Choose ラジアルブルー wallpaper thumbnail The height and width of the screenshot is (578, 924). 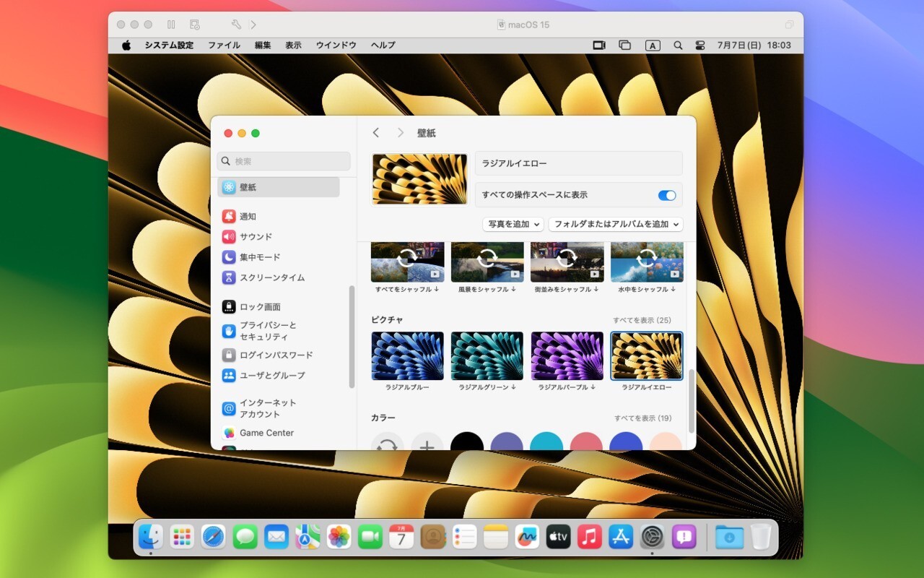tap(408, 356)
